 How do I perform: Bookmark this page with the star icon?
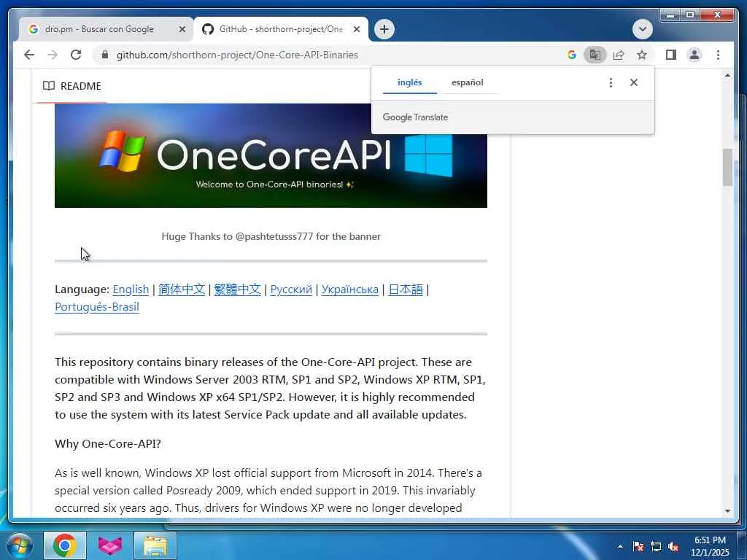coord(642,55)
